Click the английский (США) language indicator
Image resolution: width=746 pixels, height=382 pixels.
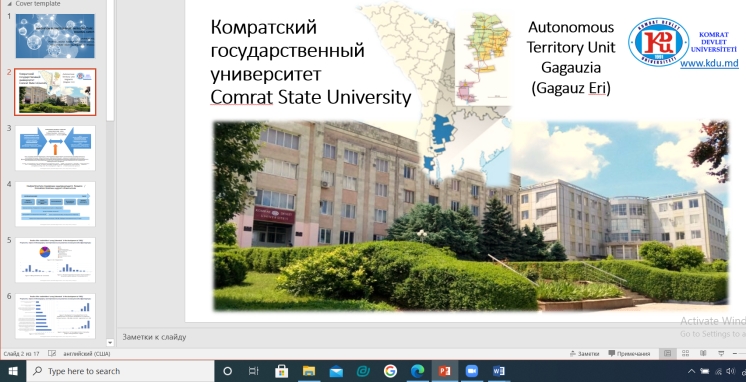click(x=87, y=354)
